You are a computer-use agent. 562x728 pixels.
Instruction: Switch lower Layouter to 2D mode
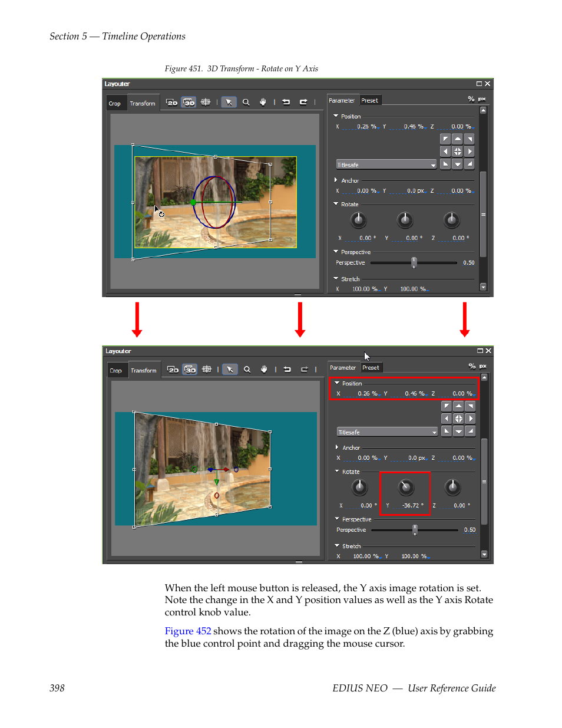(173, 370)
